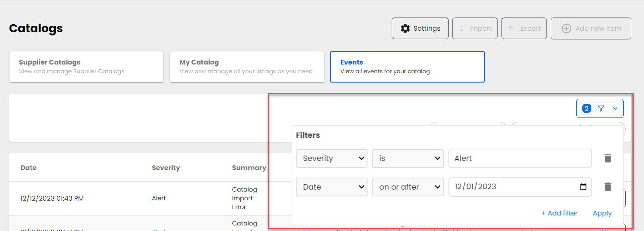Image resolution: width=644 pixels, height=231 pixels.
Task: Click the blue active-filter count badge
Action: click(x=586, y=108)
